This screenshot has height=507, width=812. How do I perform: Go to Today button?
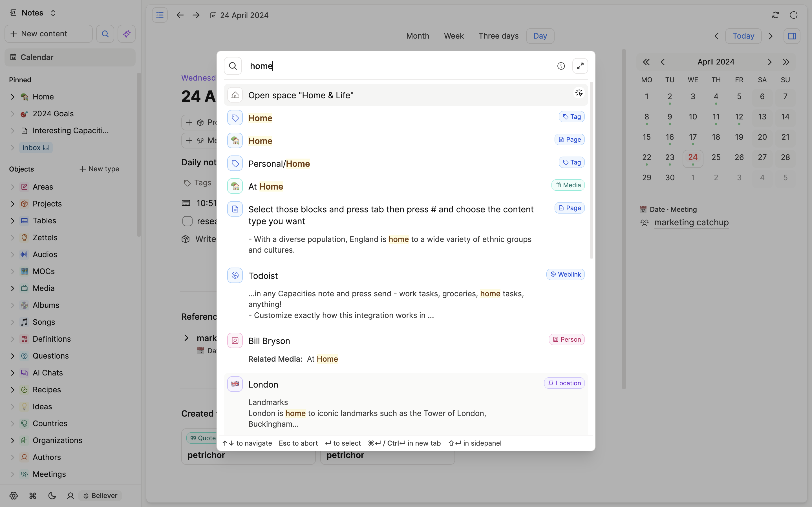tap(743, 36)
